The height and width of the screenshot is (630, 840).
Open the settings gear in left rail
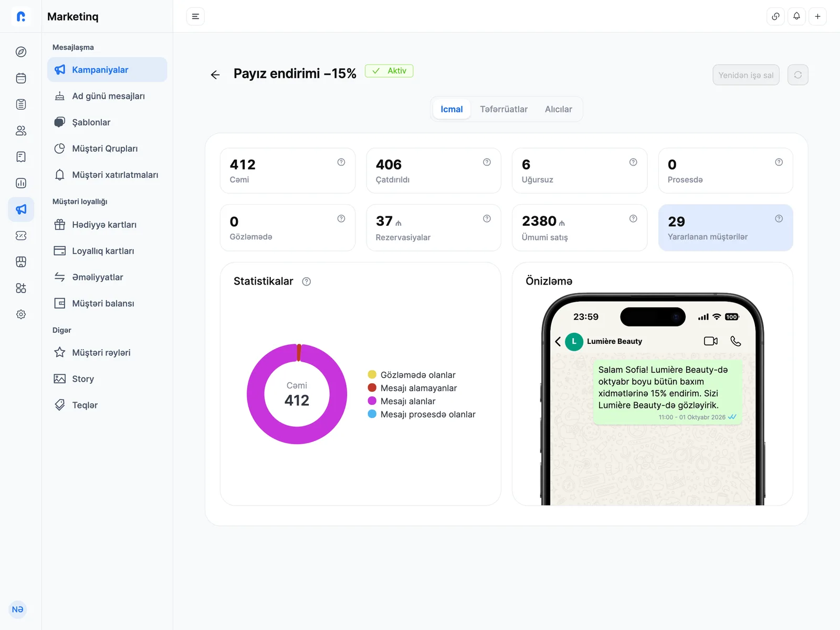click(x=21, y=314)
